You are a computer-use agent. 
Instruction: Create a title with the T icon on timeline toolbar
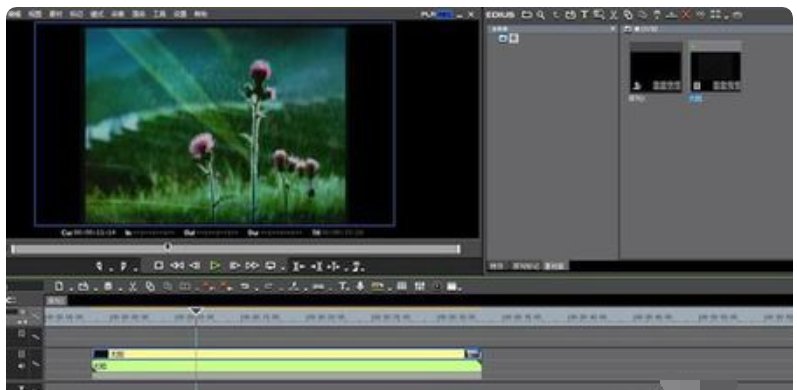point(343,287)
